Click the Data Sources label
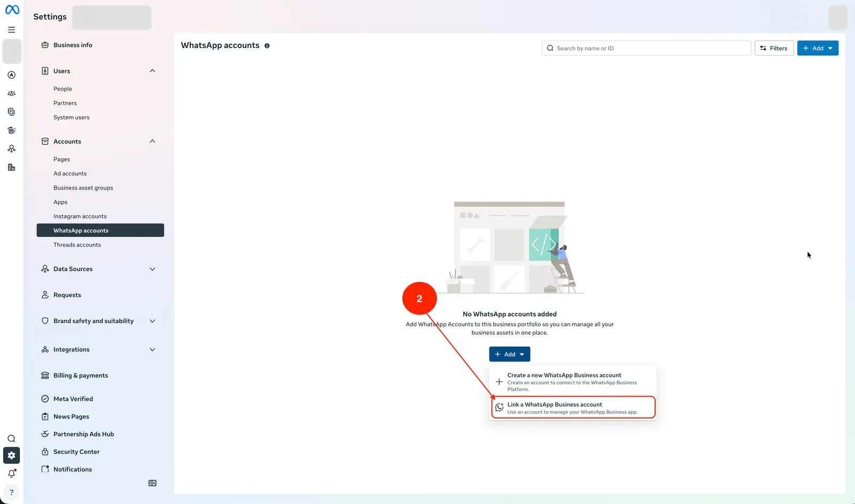This screenshot has width=855, height=504. tap(73, 269)
